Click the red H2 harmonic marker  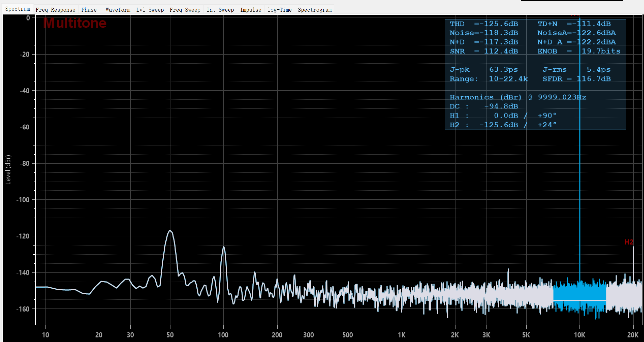[x=629, y=242]
